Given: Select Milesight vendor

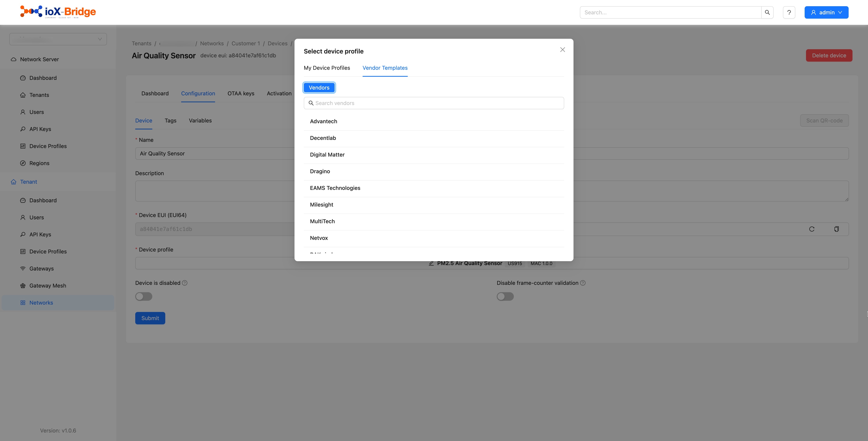Looking at the screenshot, I should click(434, 205).
